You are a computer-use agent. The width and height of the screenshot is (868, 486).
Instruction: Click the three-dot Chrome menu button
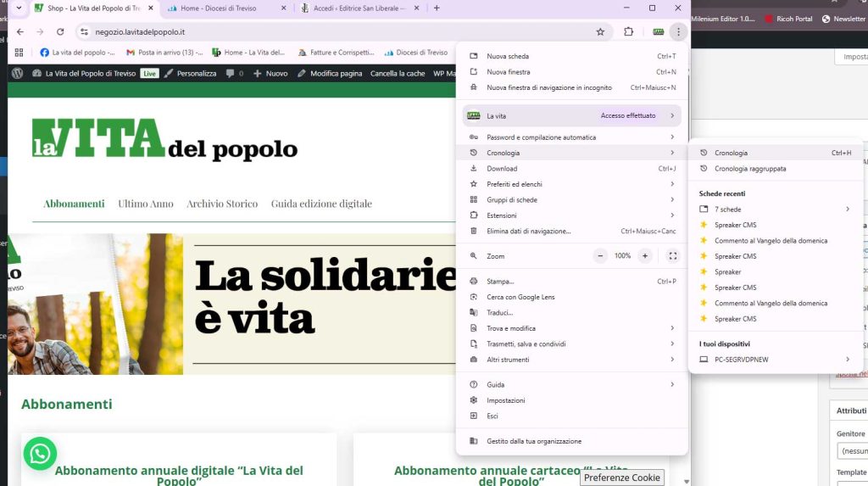[678, 32]
